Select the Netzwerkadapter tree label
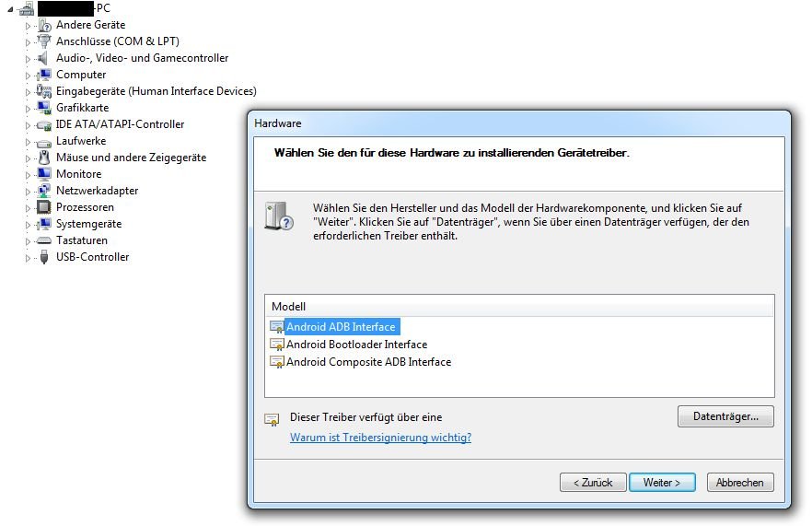 [x=98, y=191]
